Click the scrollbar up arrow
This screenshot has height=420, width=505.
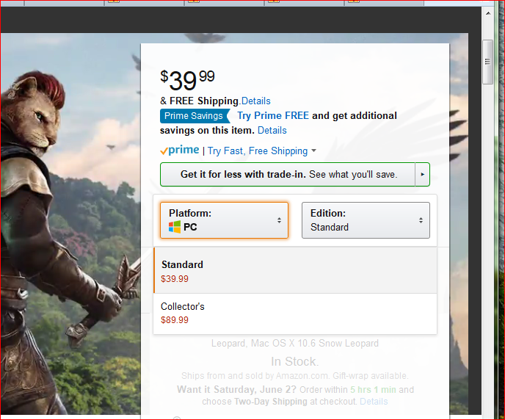[488, 13]
